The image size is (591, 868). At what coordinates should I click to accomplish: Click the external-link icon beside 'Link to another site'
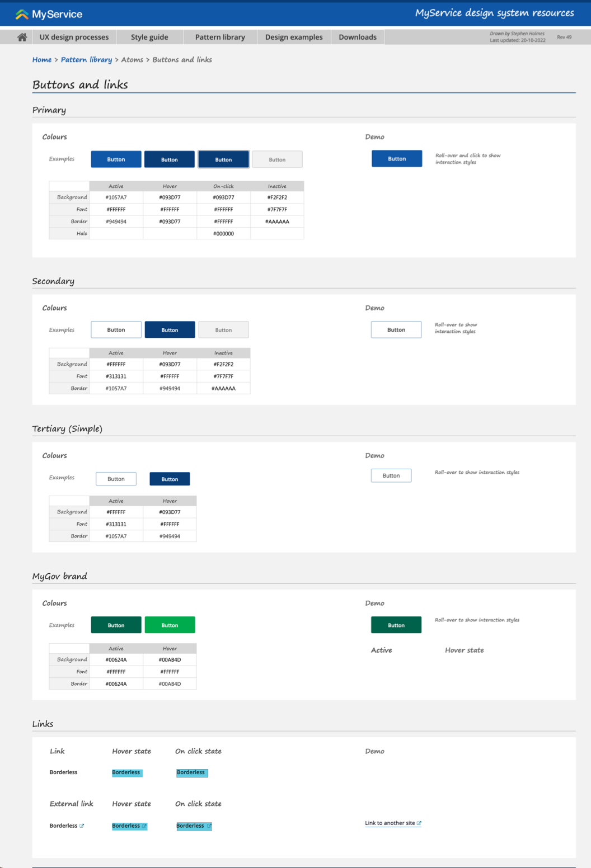[x=419, y=823]
